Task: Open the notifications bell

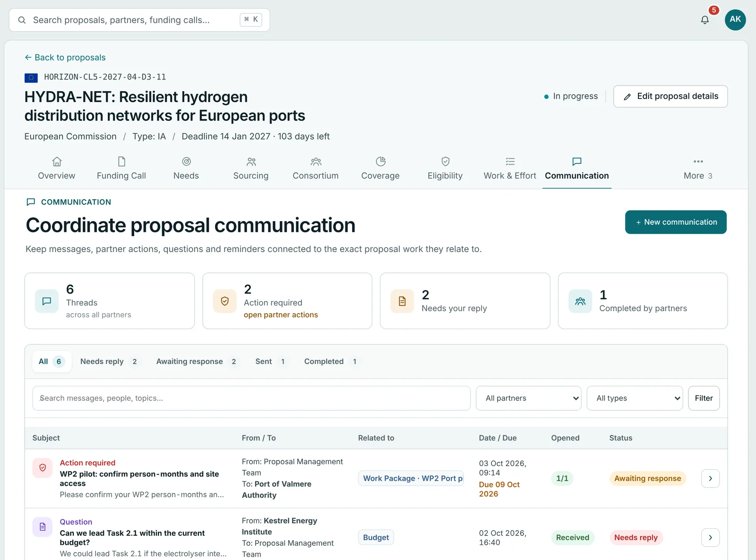Action: (704, 20)
